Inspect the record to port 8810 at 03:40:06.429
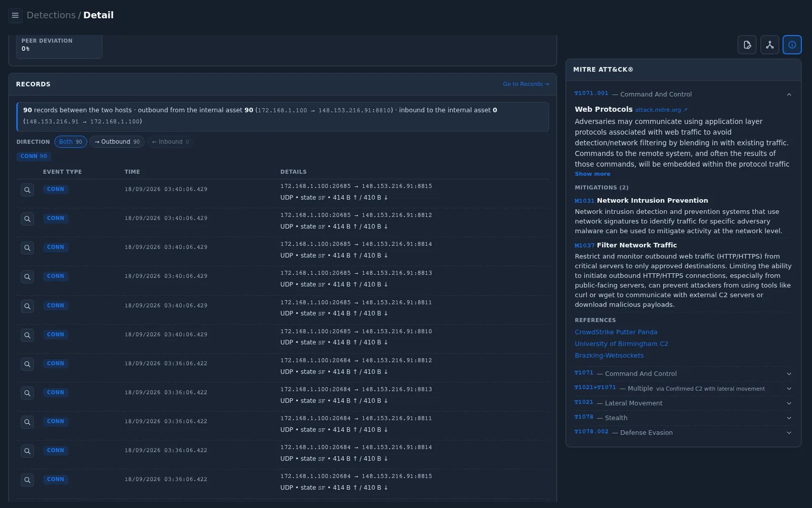812x508 pixels. [27, 335]
